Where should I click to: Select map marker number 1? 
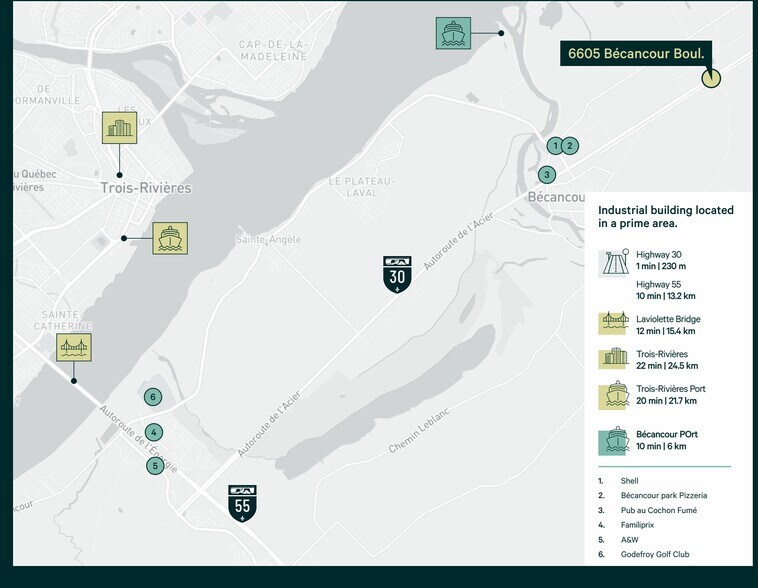pos(555,146)
